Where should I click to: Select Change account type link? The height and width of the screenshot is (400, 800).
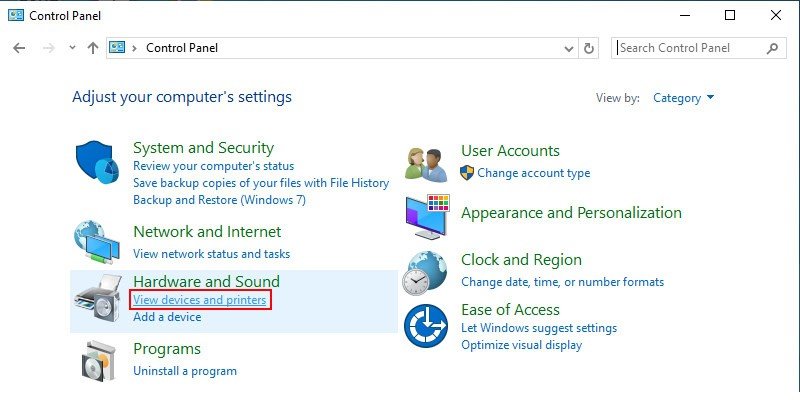click(x=533, y=173)
